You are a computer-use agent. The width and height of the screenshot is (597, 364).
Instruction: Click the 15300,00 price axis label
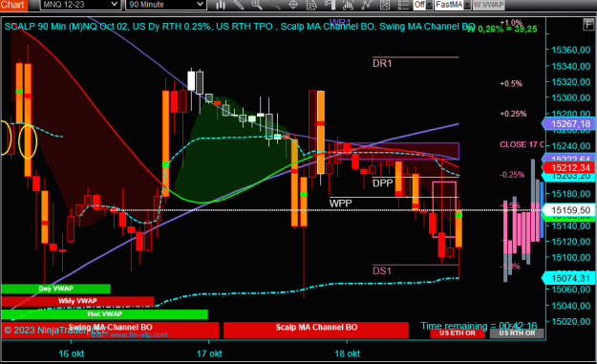[570, 97]
